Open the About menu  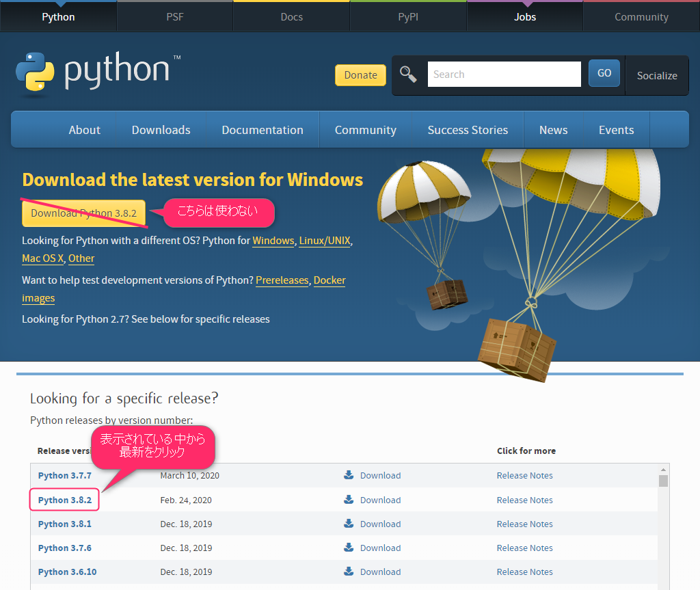pyautogui.click(x=84, y=130)
